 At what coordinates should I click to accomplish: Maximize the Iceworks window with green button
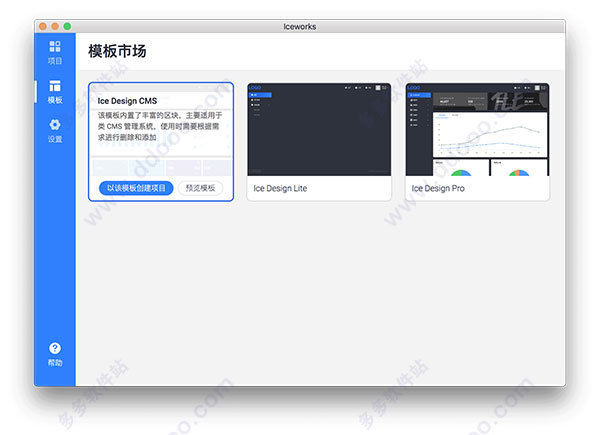[67, 26]
